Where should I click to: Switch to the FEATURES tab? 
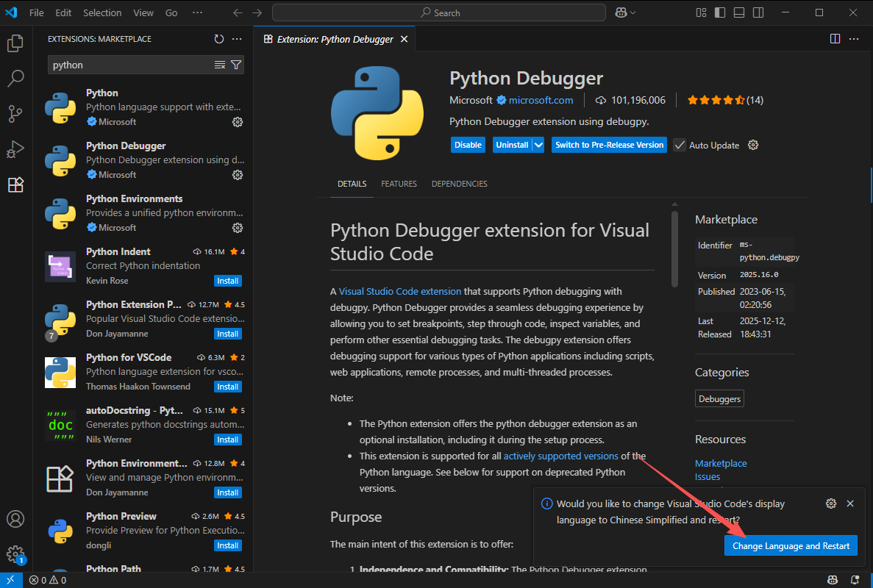click(x=399, y=184)
